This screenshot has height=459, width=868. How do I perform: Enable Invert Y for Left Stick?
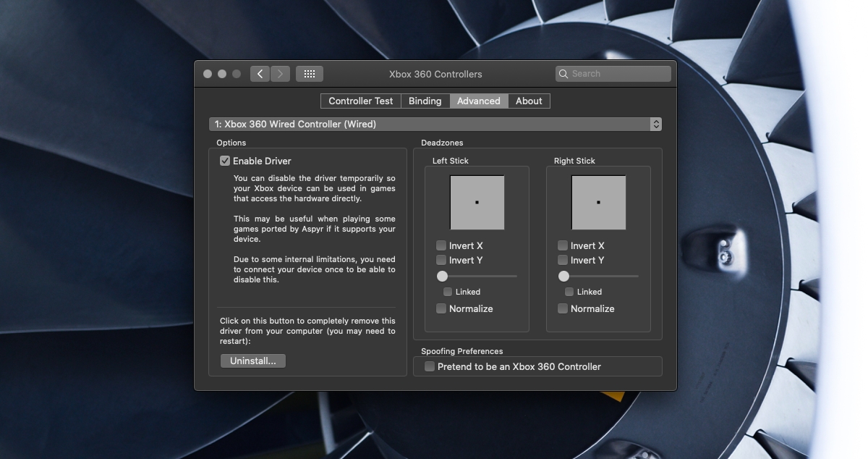pyautogui.click(x=441, y=260)
